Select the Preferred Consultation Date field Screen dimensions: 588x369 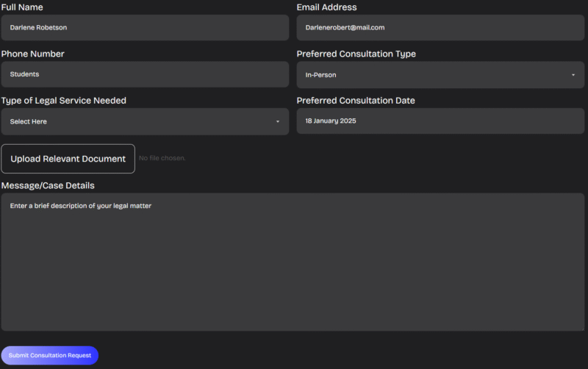440,121
